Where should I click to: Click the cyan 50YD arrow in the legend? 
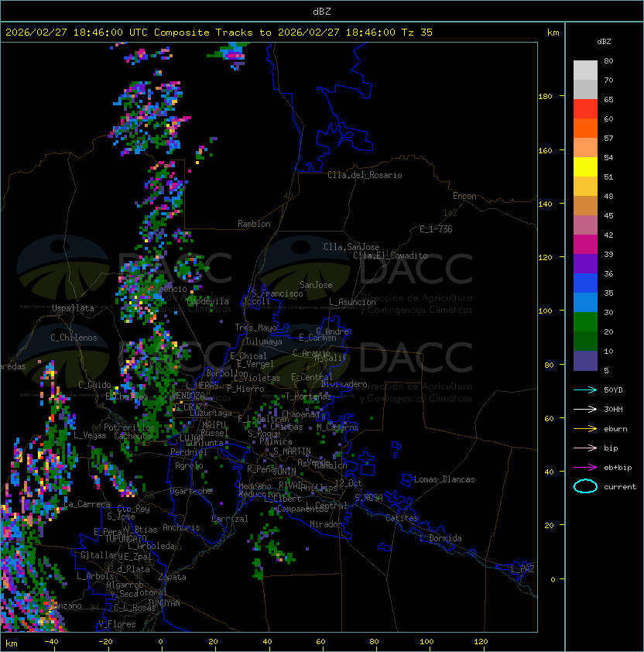pyautogui.click(x=585, y=389)
